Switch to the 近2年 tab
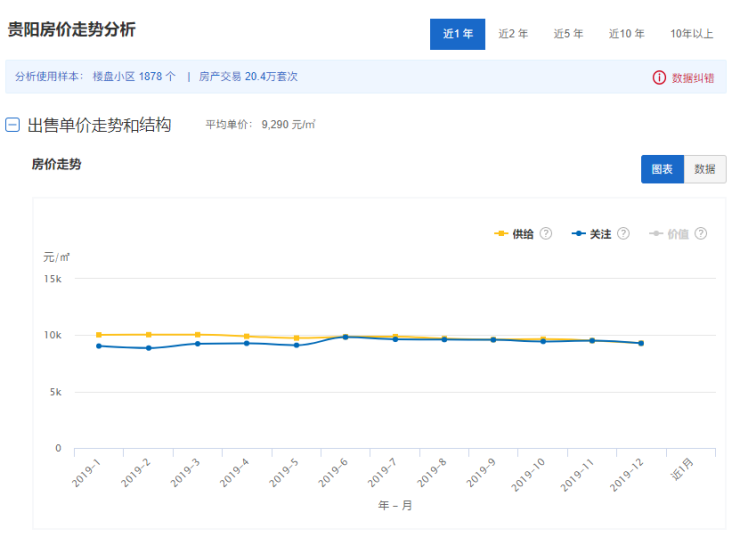The width and height of the screenshot is (740, 537). click(x=513, y=34)
